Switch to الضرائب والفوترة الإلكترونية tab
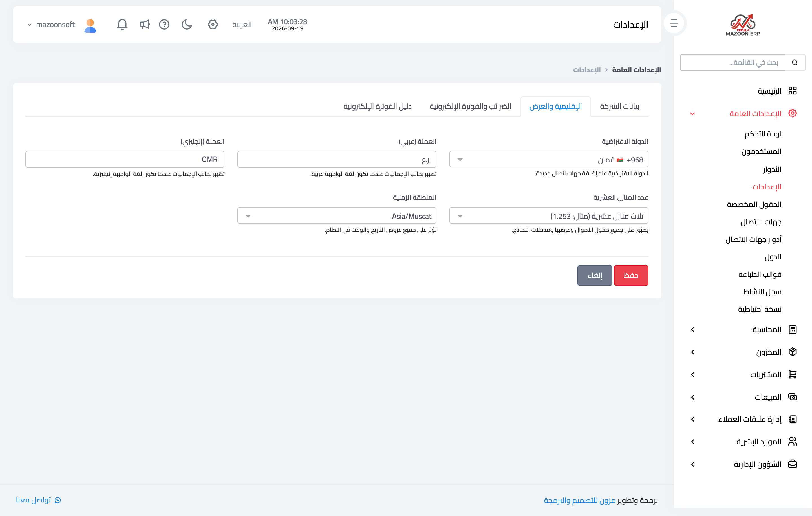 pyautogui.click(x=470, y=107)
